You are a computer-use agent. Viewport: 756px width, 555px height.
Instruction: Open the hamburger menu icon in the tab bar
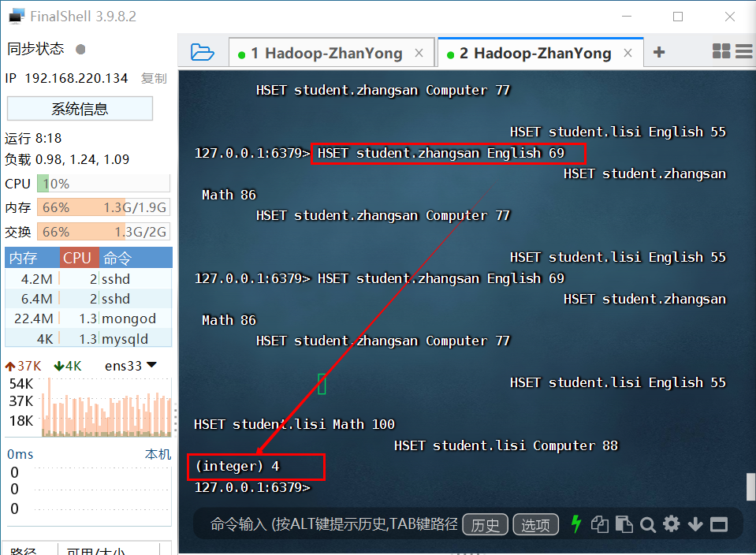pos(744,51)
